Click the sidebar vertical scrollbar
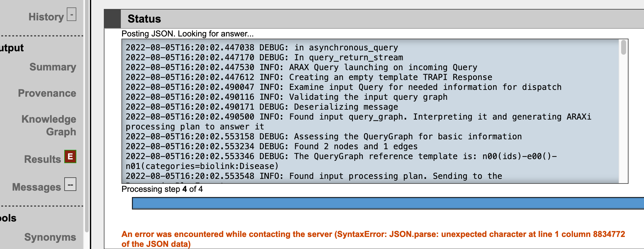This screenshot has width=644, height=249. coord(87,116)
